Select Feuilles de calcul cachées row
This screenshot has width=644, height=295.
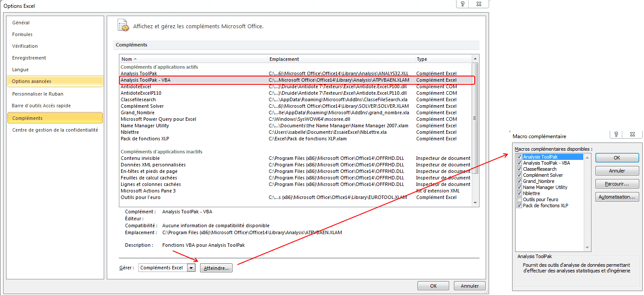(296, 178)
